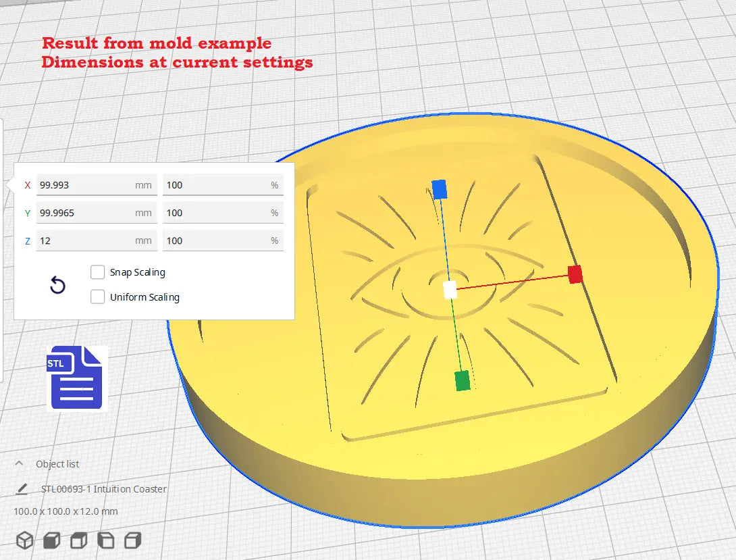Click the red X-axis scale handle
Viewport: 736px width, 560px height.
tap(575, 274)
